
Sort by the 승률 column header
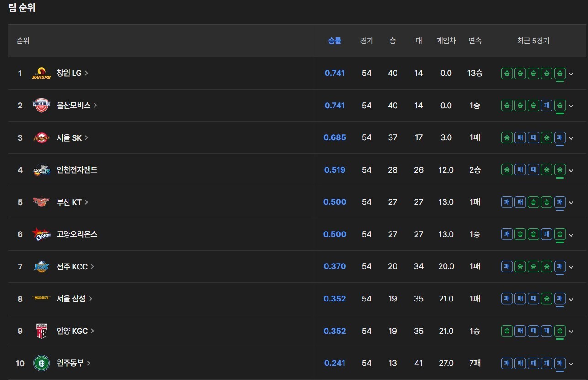tap(335, 41)
